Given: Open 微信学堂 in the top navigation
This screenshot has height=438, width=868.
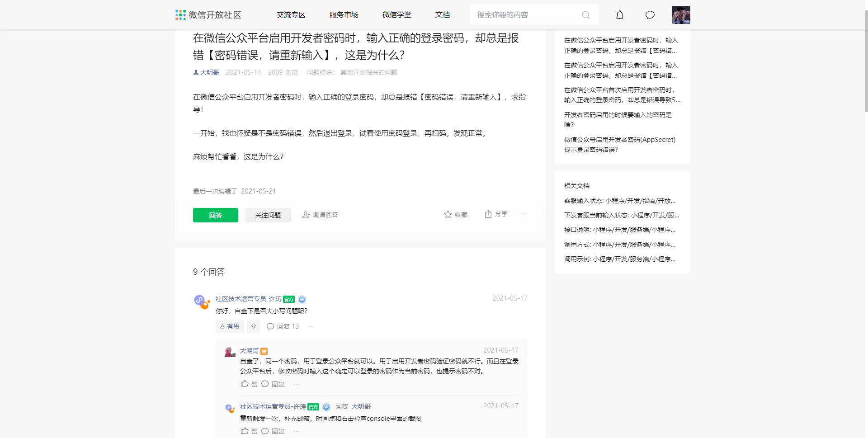Looking at the screenshot, I should coord(397,15).
